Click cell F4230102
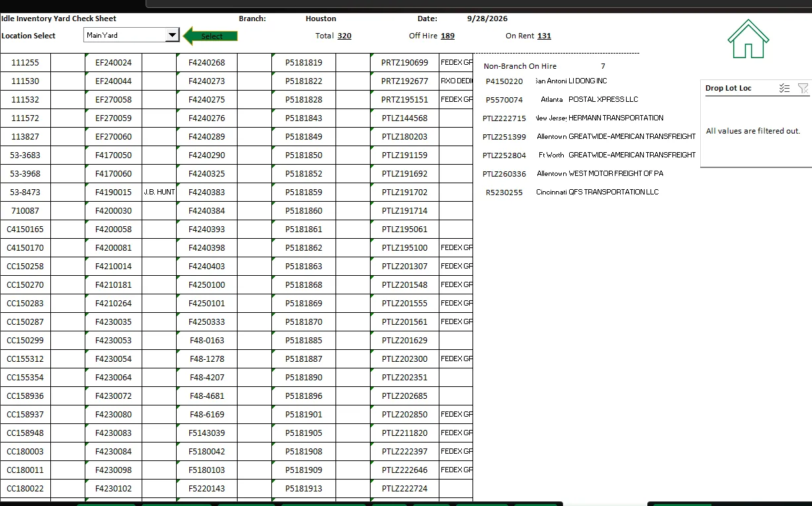 point(113,489)
